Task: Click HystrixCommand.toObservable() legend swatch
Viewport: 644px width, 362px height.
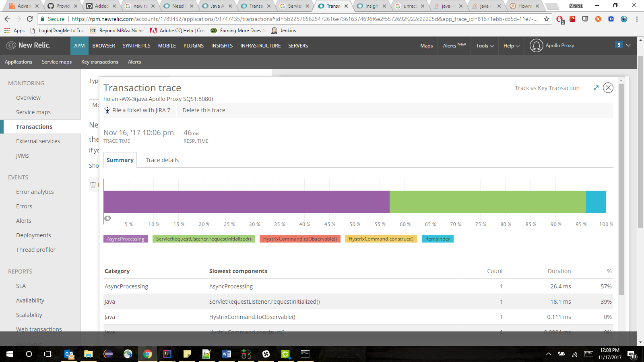Action: coord(300,239)
